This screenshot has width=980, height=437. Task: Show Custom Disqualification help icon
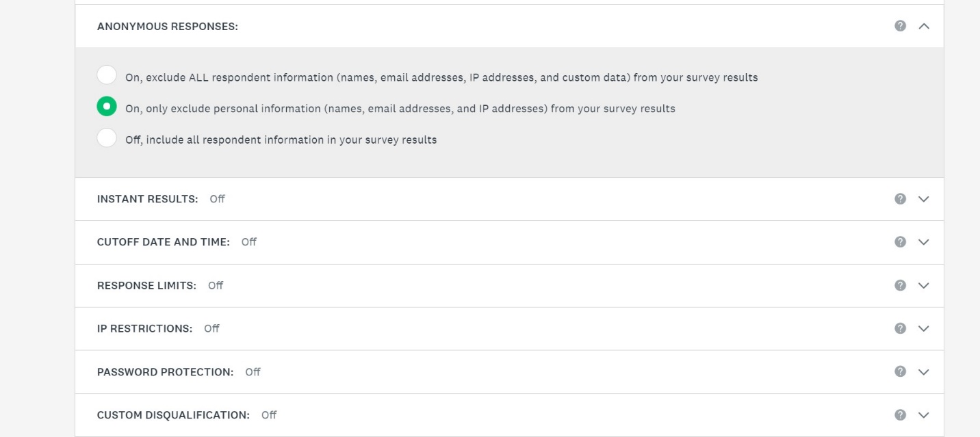coord(900,414)
